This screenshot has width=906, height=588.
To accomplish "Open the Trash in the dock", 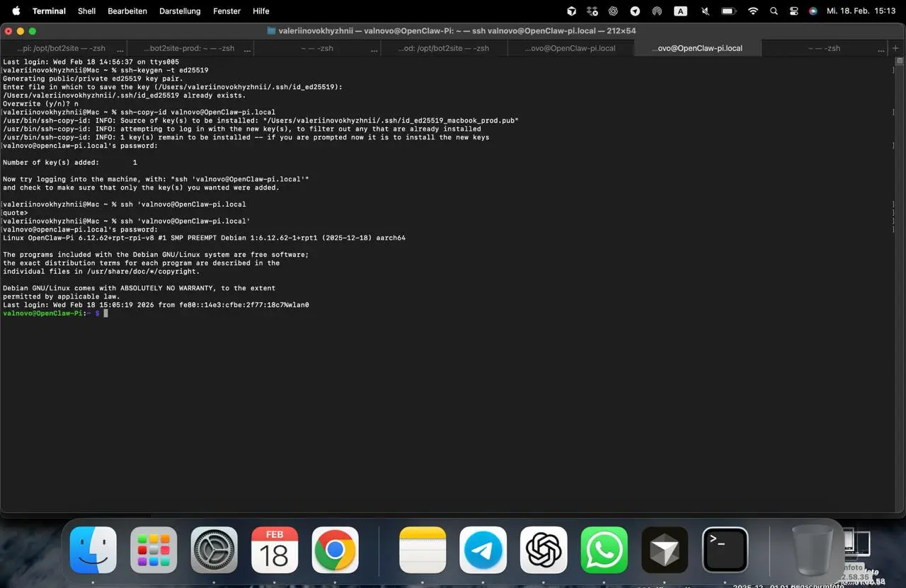I will coord(812,550).
